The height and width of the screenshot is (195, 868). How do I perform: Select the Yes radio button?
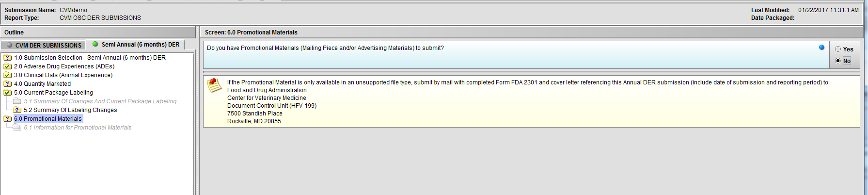coord(838,49)
